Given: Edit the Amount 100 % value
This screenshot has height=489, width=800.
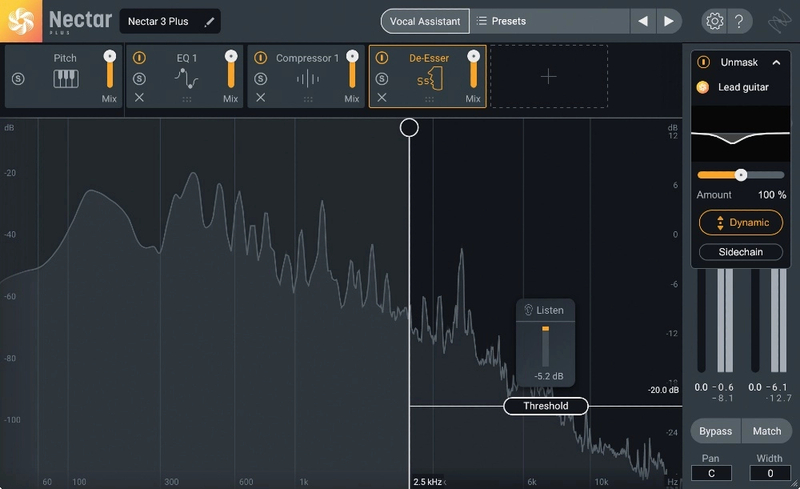Looking at the screenshot, I should [771, 194].
